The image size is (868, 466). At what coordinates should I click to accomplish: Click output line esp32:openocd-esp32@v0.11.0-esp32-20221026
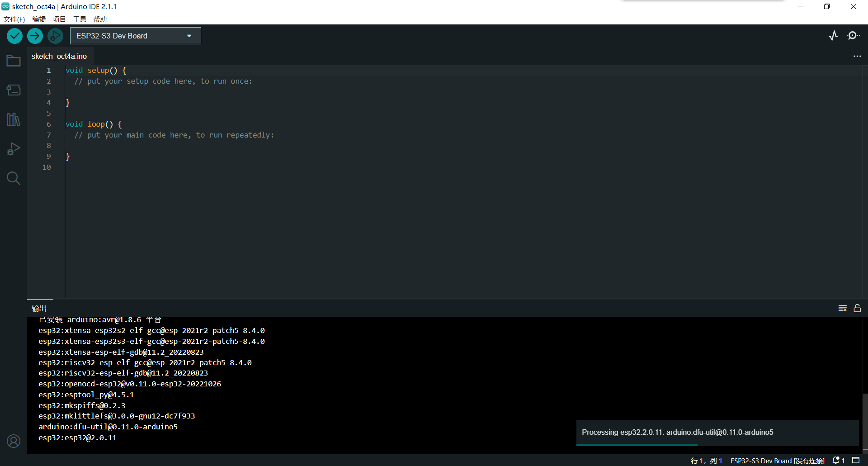click(130, 384)
